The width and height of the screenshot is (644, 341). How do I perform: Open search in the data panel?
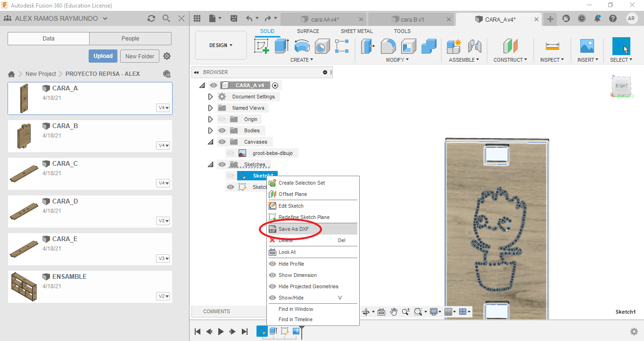coord(166,18)
